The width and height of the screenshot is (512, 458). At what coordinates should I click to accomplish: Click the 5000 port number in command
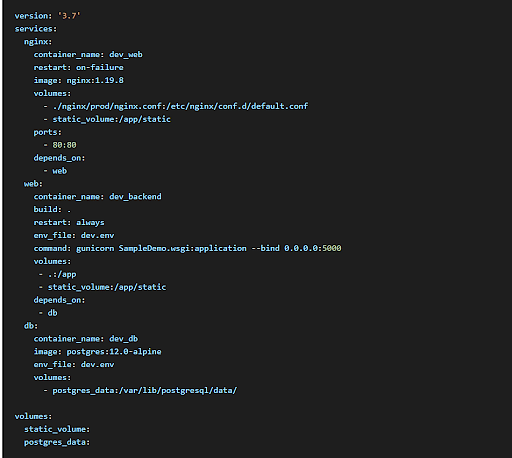(x=332, y=248)
